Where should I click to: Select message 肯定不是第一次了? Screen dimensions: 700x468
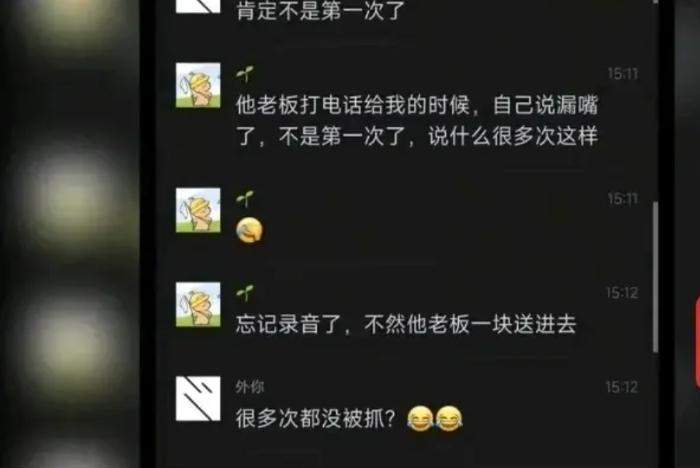[x=321, y=10]
